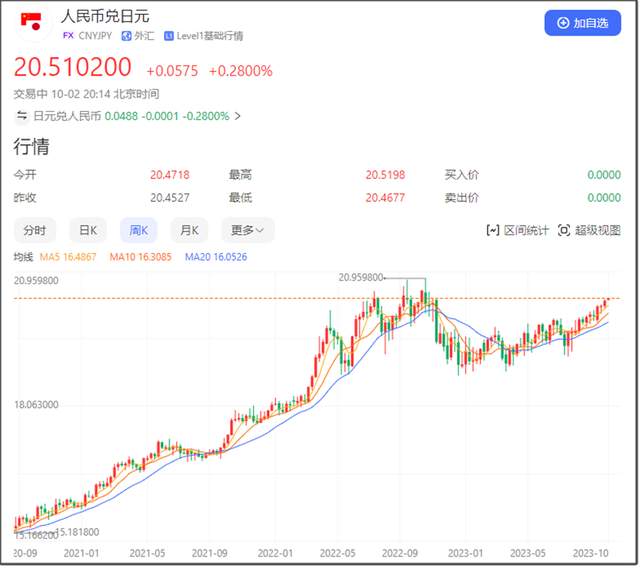Switch to the 日K daily chart tab
Screen dimensions: 640x569
pos(88,230)
